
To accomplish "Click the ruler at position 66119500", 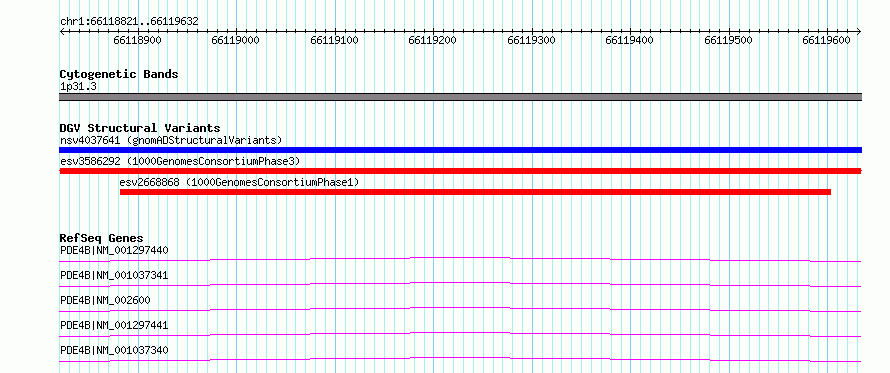I will [x=728, y=40].
